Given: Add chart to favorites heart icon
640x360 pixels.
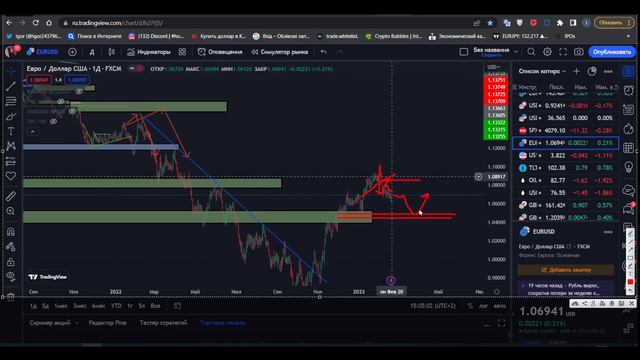Looking at the screenshot, I should tap(11, 176).
